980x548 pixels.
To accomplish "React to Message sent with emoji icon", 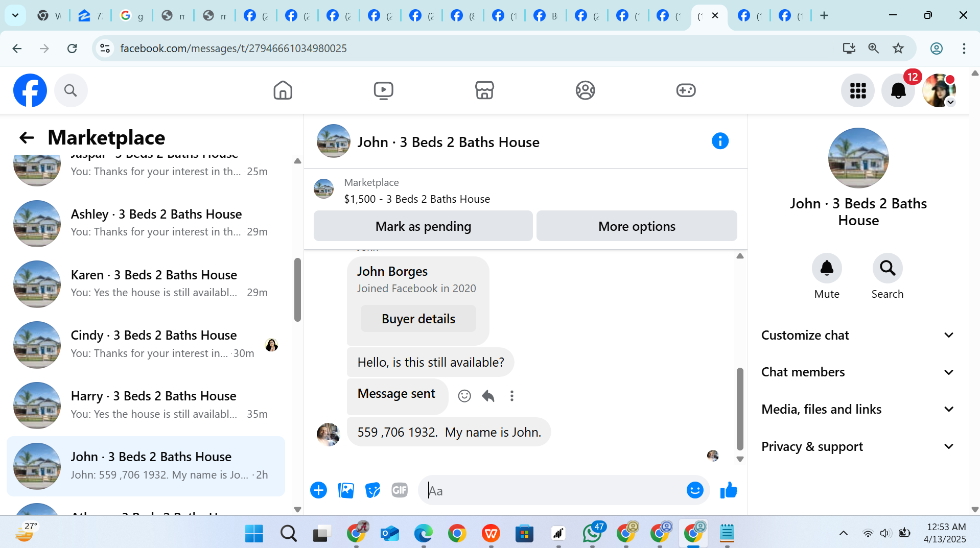I will pyautogui.click(x=464, y=396).
